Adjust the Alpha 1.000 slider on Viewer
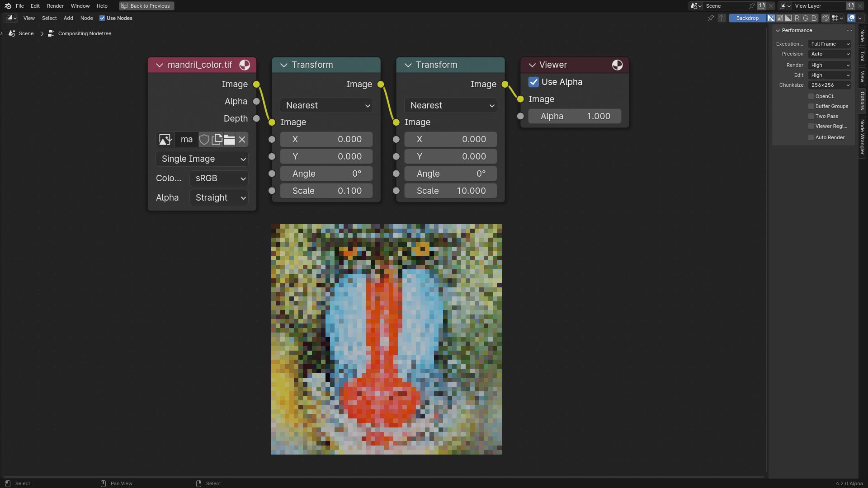The width and height of the screenshot is (868, 488). [574, 116]
